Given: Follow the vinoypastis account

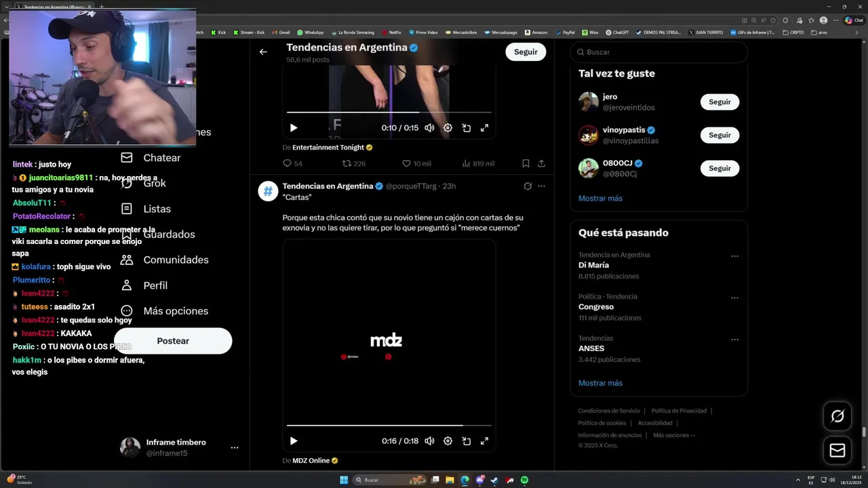Looking at the screenshot, I should pyautogui.click(x=719, y=135).
